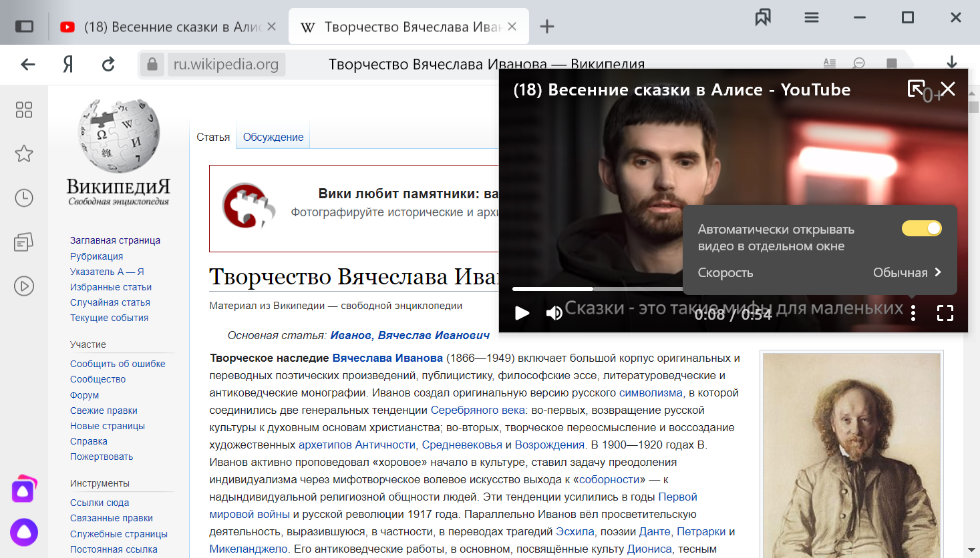This screenshot has width=980, height=558.
Task: Open the browser main menu
Action: (812, 17)
